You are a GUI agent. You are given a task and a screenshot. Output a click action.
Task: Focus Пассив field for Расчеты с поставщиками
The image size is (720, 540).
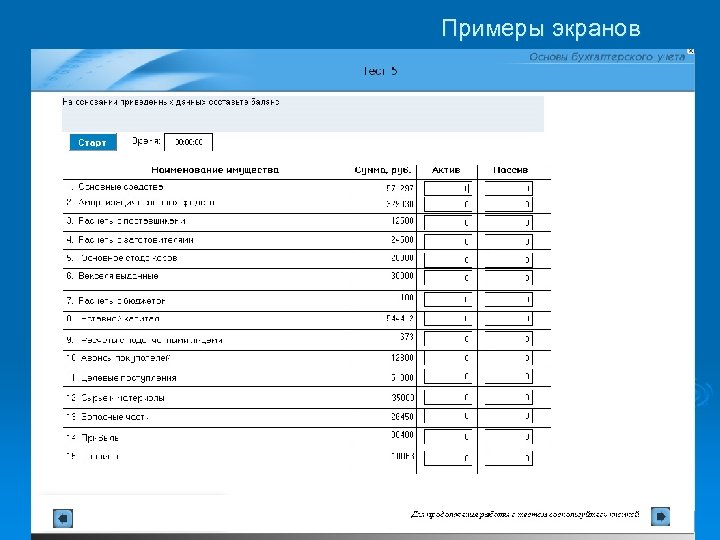(x=509, y=223)
